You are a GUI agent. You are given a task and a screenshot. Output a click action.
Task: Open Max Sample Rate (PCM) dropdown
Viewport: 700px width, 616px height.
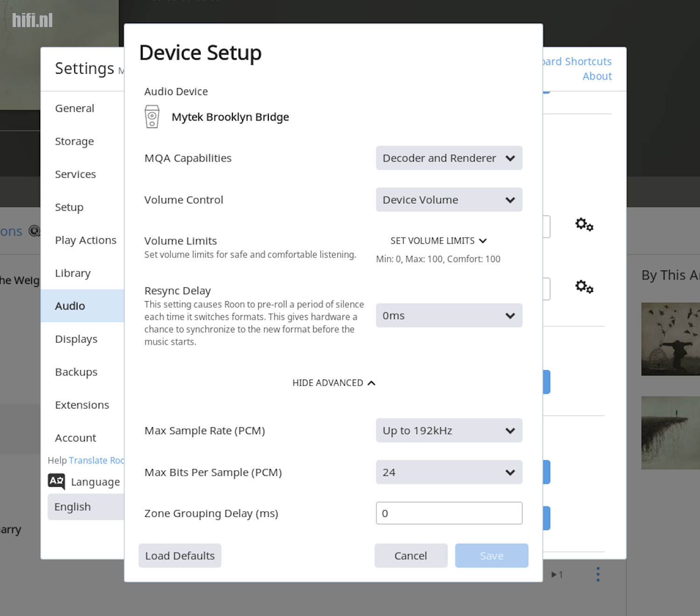pyautogui.click(x=449, y=430)
